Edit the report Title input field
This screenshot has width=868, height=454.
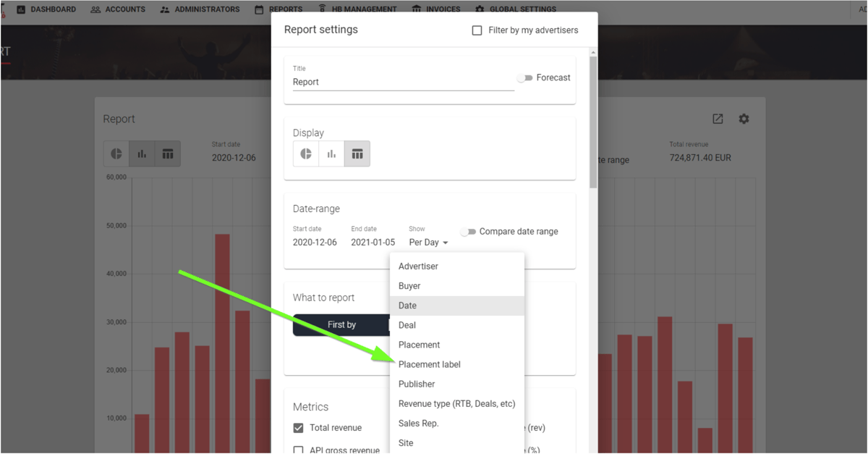coord(403,82)
